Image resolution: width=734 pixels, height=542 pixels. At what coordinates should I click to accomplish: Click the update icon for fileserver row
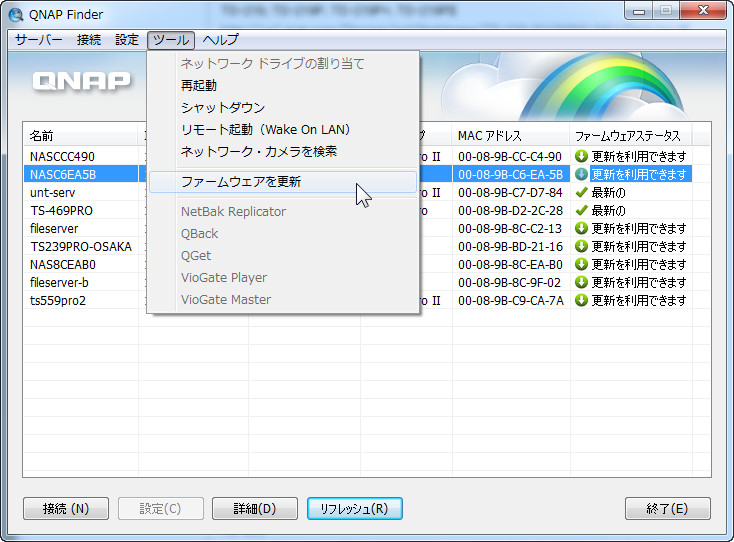coord(581,228)
